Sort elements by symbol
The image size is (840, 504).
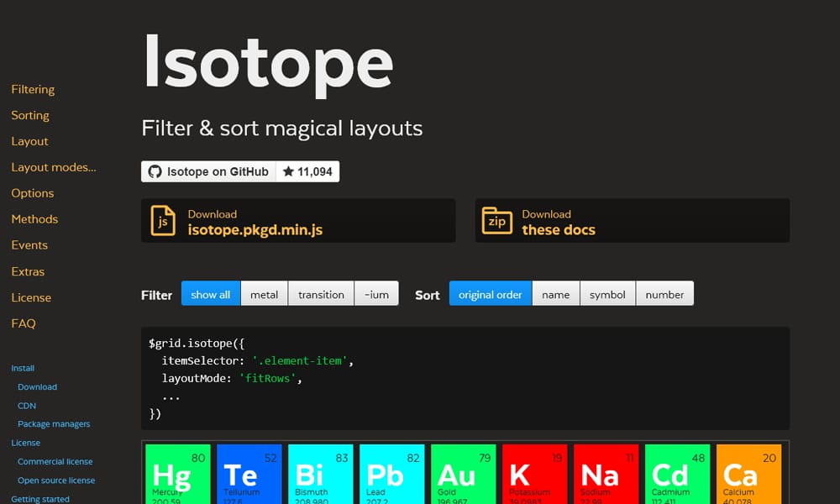607,294
